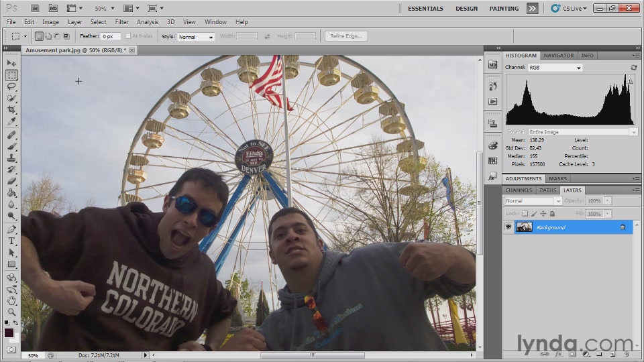Switch to Essentials workspace
The height and width of the screenshot is (362, 644).
click(425, 9)
